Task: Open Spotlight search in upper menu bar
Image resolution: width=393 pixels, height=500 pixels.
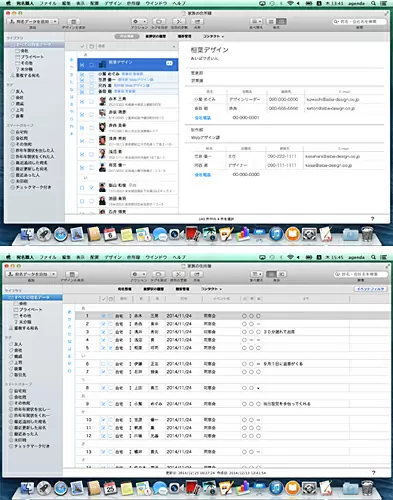Action: click(374, 4)
